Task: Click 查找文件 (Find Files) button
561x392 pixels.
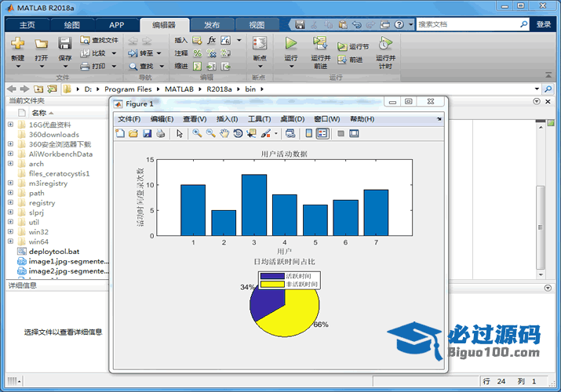Action: 99,40
